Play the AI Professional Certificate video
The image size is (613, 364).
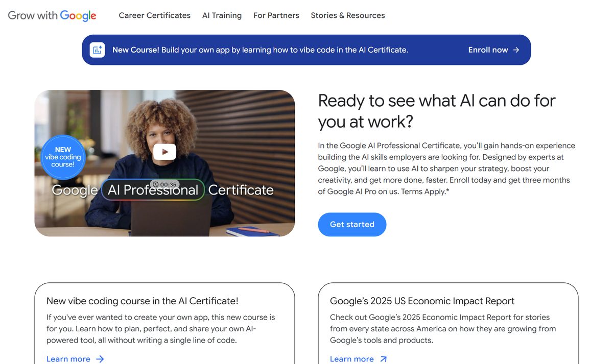click(164, 152)
